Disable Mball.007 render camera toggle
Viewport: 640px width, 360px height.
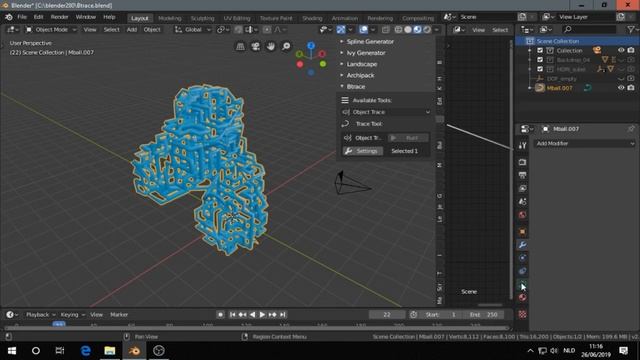tap(631, 88)
